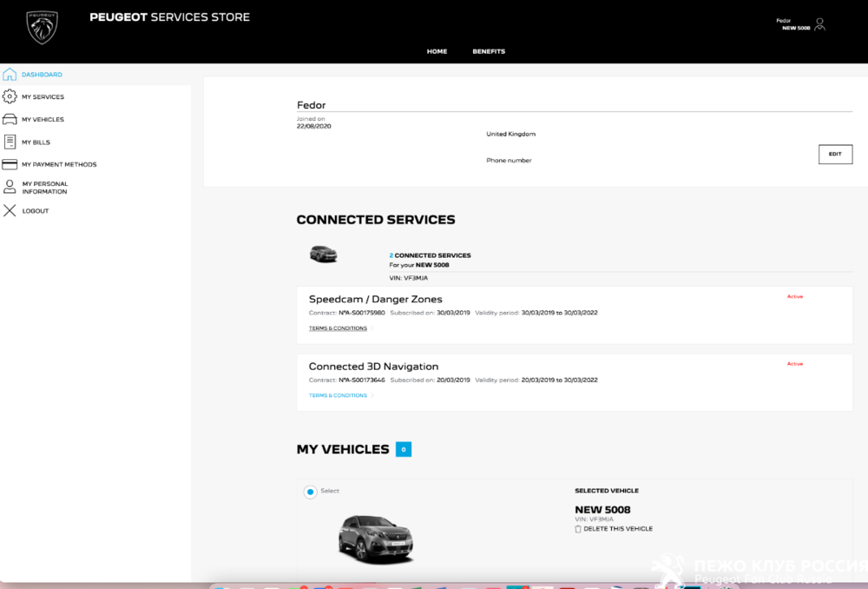Select the My Vehicles car icon
868x589 pixels.
(x=10, y=119)
